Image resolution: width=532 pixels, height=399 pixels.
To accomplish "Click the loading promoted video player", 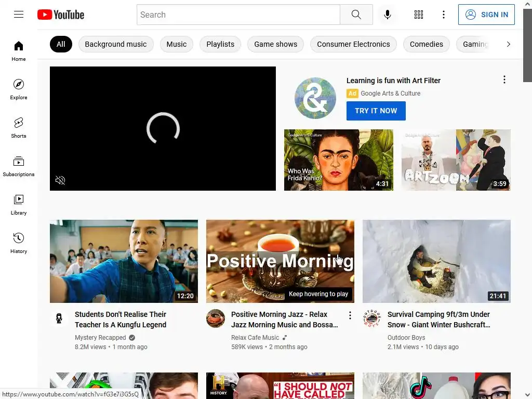I will click(163, 128).
